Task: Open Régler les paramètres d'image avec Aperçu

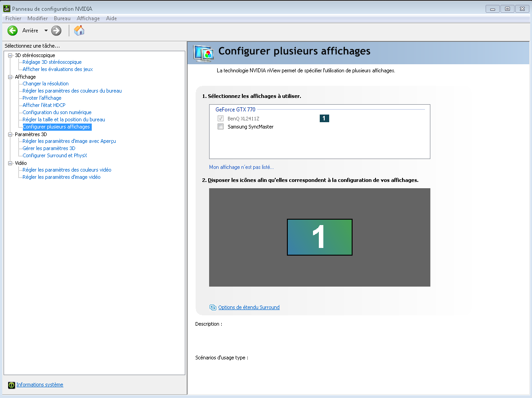Action: click(69, 141)
